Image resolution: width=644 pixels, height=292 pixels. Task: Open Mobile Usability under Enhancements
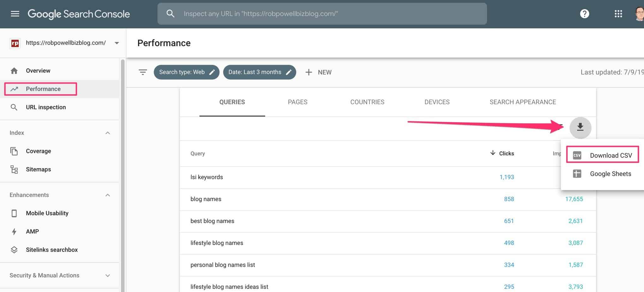click(x=47, y=213)
